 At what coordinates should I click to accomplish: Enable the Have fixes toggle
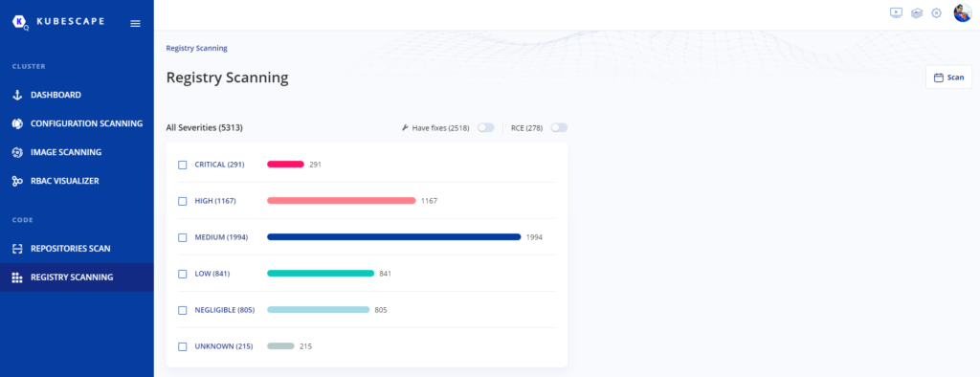point(485,127)
